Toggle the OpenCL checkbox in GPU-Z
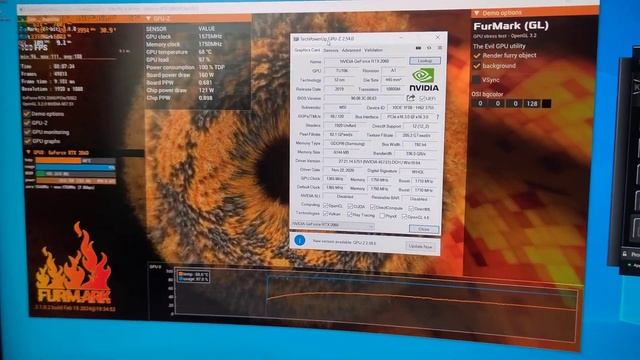This screenshot has width=640, height=360. (x=325, y=205)
